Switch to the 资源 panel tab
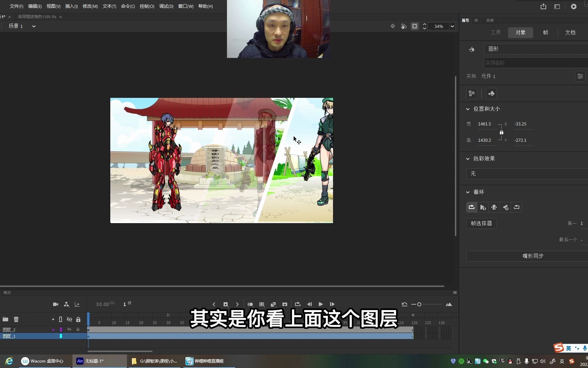This screenshot has height=368, width=588. click(490, 20)
